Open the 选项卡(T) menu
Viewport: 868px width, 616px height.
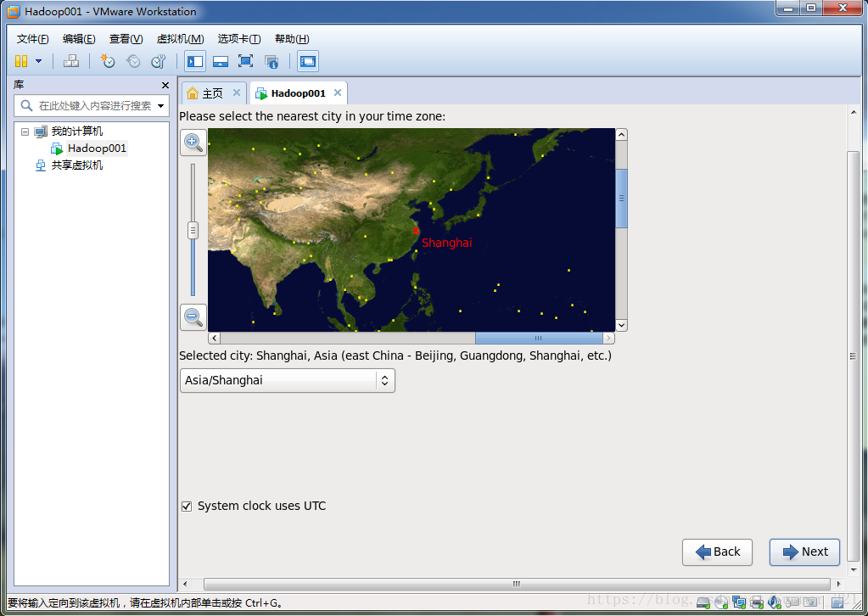(x=239, y=39)
